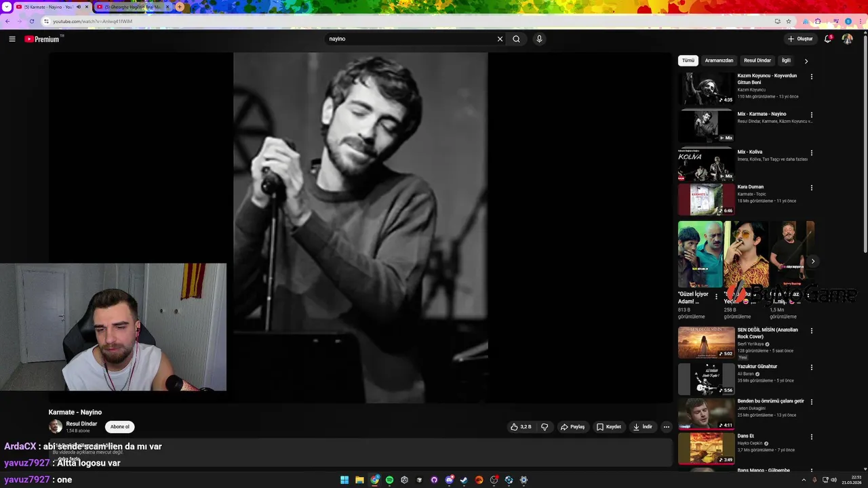Open the account avatar menu

[x=847, y=39]
